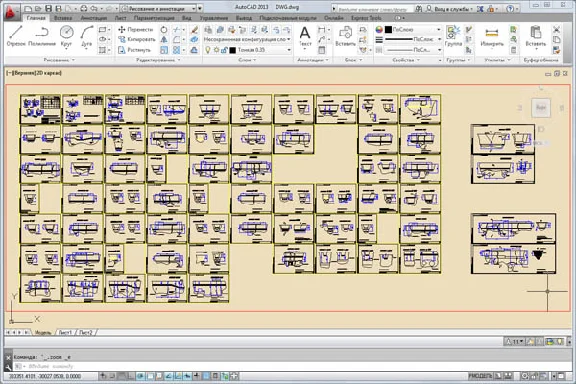
Task: Toggle layer lock padlock icon
Action: click(x=224, y=50)
